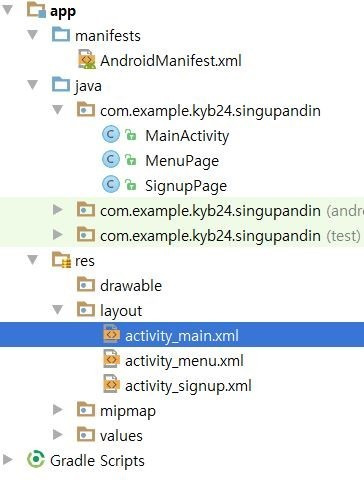The image size is (364, 480).
Task: Open the MenuPage class
Action: pos(182,161)
